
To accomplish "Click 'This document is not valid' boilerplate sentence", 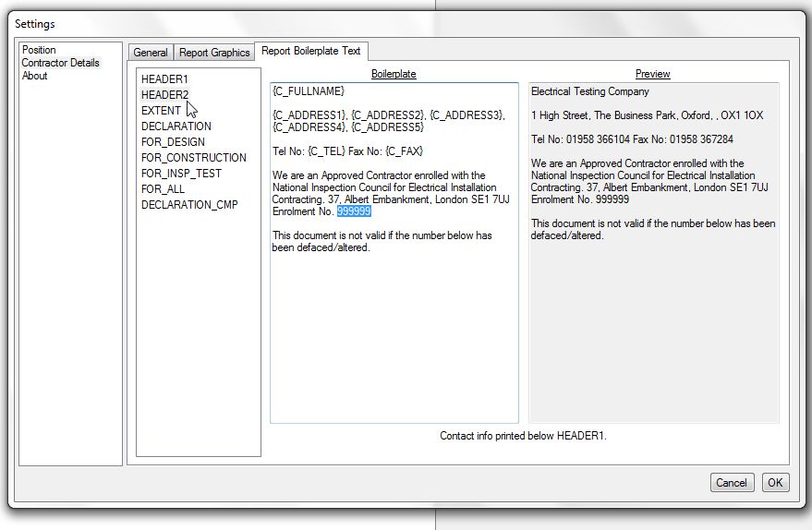I will click(x=382, y=241).
